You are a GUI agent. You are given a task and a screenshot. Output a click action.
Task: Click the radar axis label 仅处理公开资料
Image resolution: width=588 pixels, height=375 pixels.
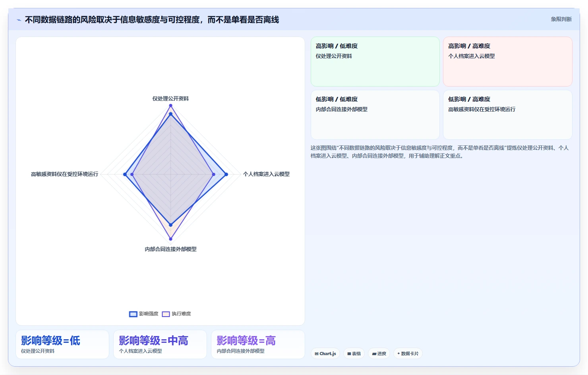pyautogui.click(x=170, y=99)
